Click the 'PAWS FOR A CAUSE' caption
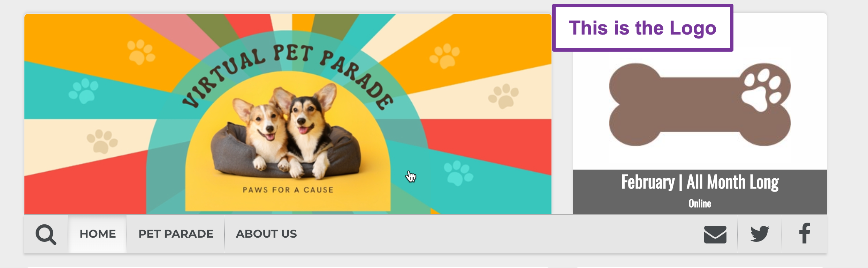The width and height of the screenshot is (868, 268). [288, 190]
